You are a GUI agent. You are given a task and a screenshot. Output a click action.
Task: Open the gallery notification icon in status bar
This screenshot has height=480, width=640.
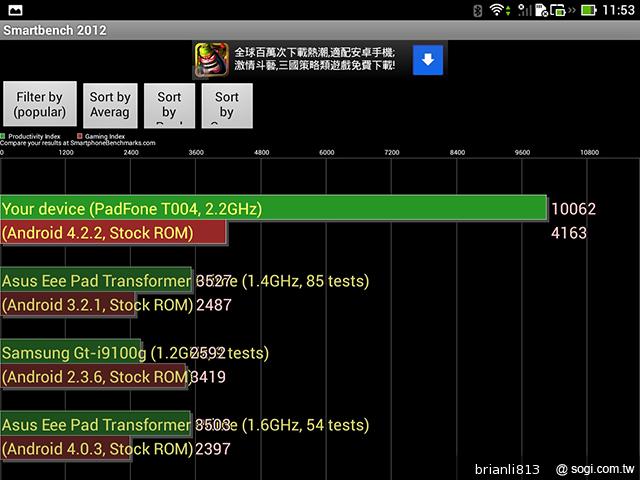15,10
